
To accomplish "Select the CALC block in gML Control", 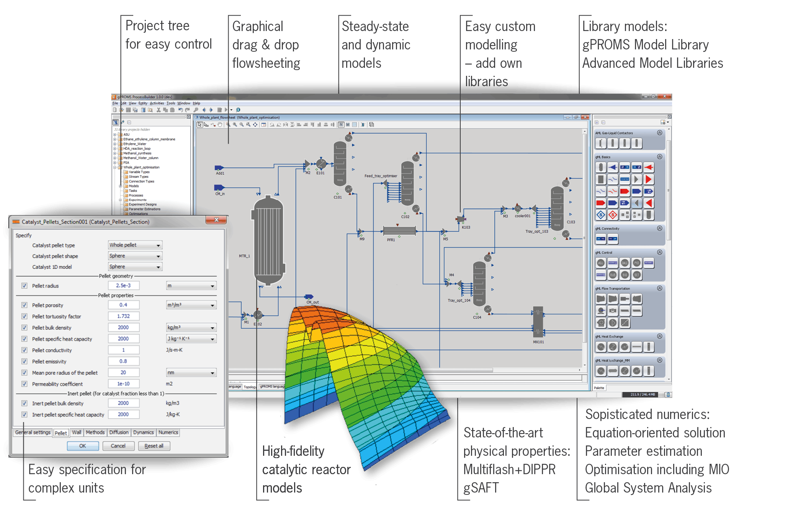I will pos(625,263).
